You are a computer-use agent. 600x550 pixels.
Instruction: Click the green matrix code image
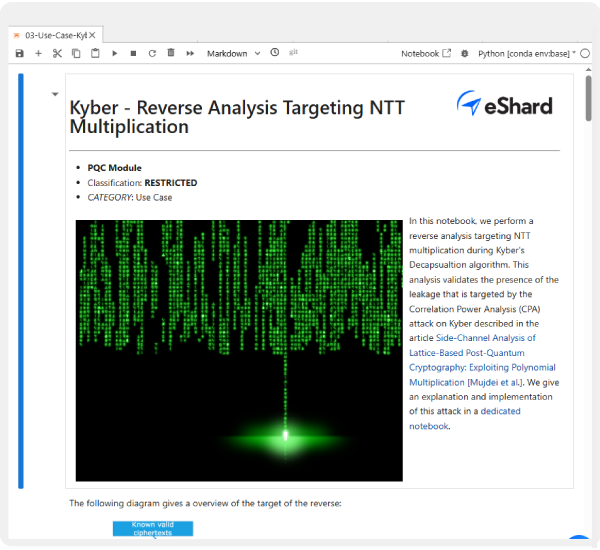tap(239, 351)
